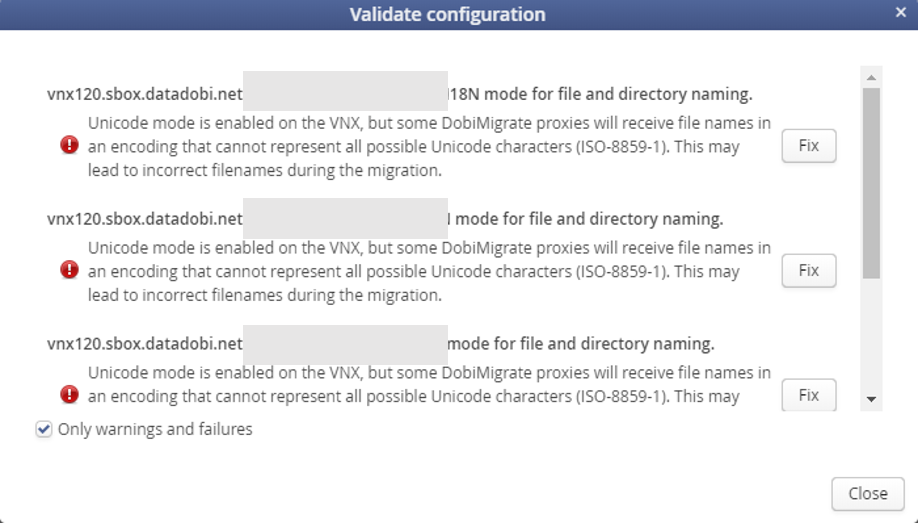Screen dimensions: 918x523
Task: Close the dialog with the title bar X
Action: (x=901, y=13)
